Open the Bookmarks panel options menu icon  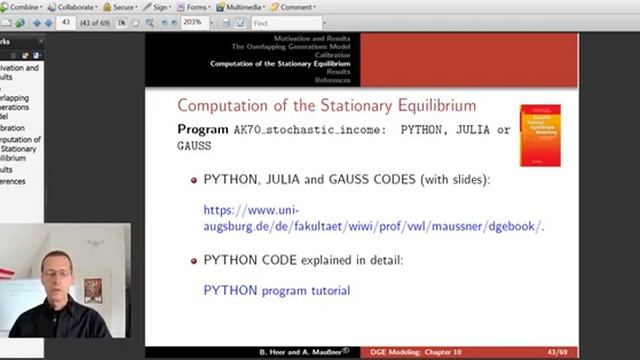[x=36, y=56]
